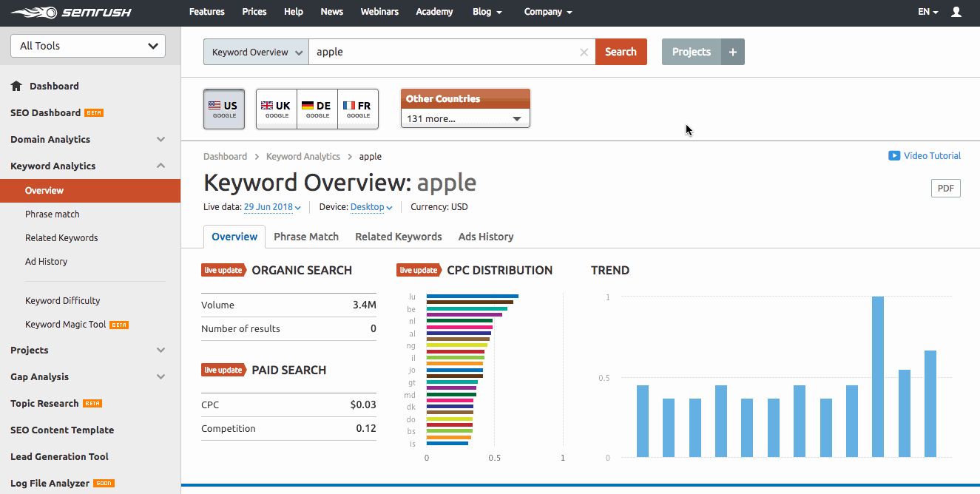Select the FR Google database
The height and width of the screenshot is (494, 980).
pos(358,109)
